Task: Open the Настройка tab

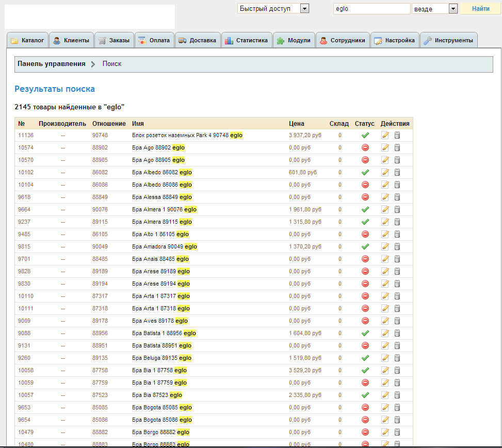Action: tap(395, 40)
